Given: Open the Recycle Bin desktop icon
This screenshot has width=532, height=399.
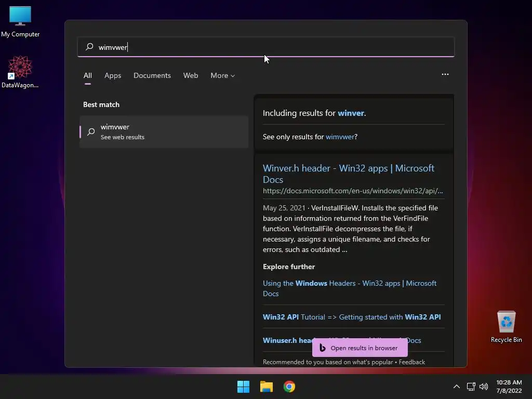Looking at the screenshot, I should pos(506,327).
